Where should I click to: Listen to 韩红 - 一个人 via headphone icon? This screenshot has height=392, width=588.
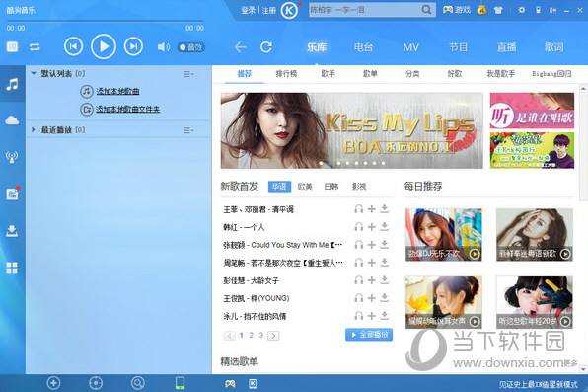coord(359,227)
